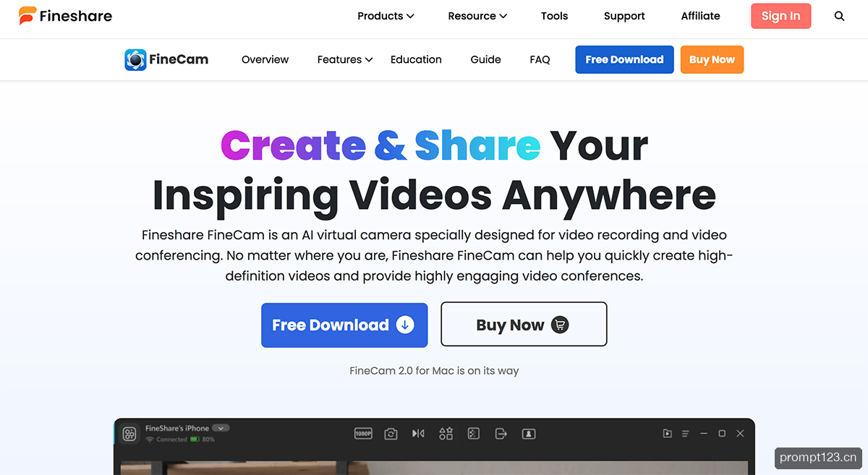The image size is (868, 475).
Task: Expand the Features dropdown menu
Action: click(x=345, y=60)
